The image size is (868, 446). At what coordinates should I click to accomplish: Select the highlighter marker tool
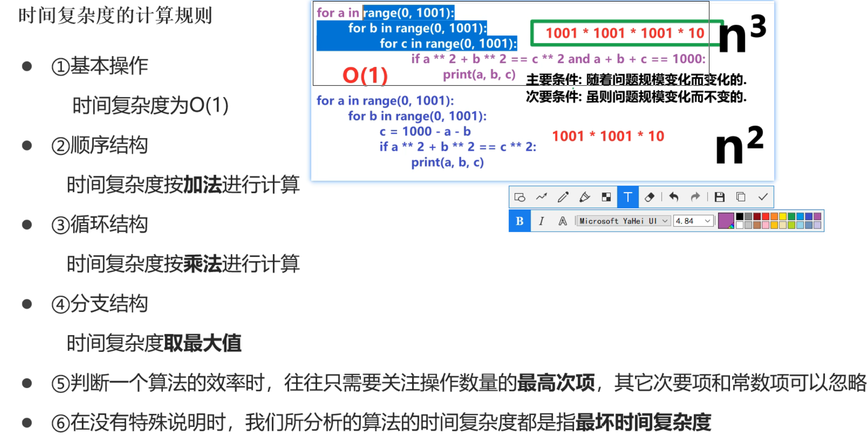coord(584,197)
